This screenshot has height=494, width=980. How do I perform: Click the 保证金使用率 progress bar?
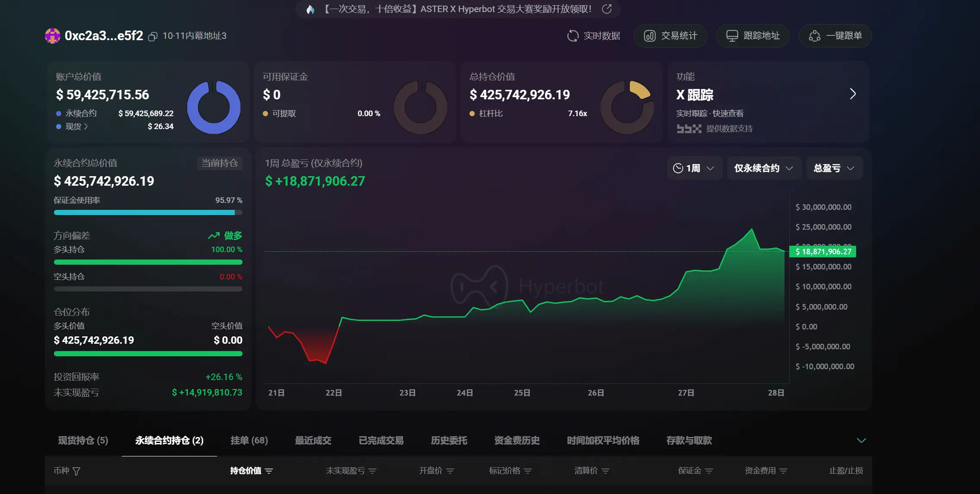(x=148, y=212)
